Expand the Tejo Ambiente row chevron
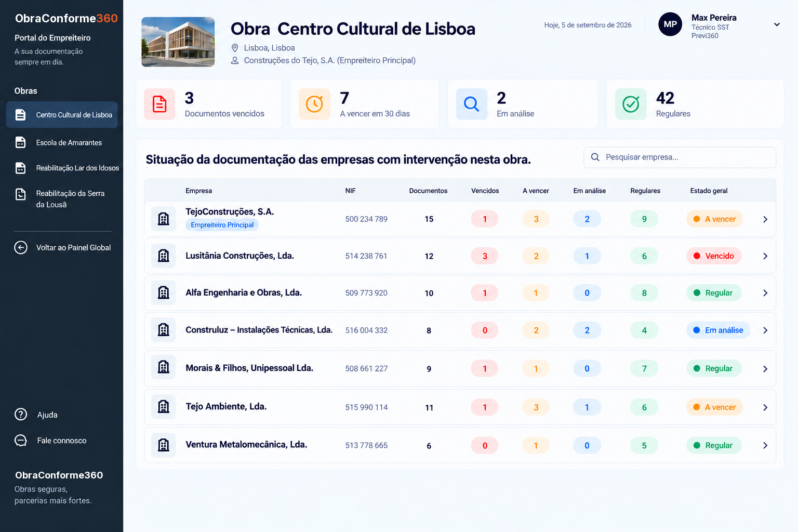This screenshot has height=532, width=798. pos(765,407)
